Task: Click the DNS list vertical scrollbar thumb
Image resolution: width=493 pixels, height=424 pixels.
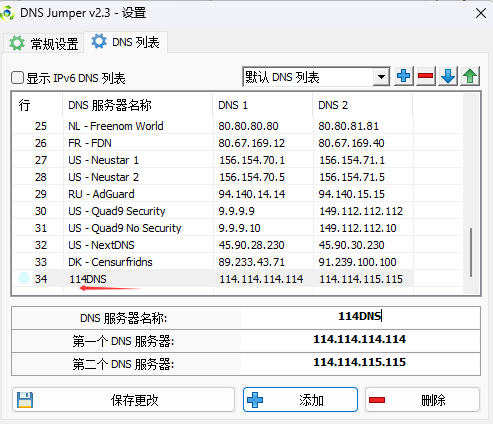Action: click(471, 252)
